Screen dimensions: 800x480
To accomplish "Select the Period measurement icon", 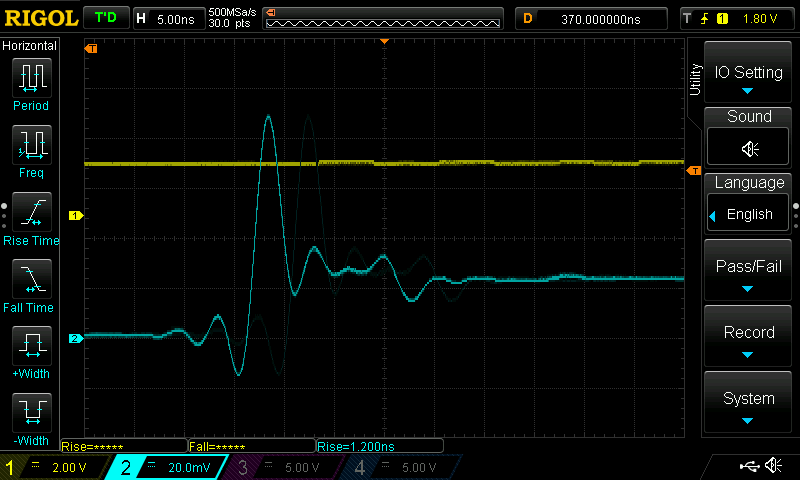I will 32,78.
